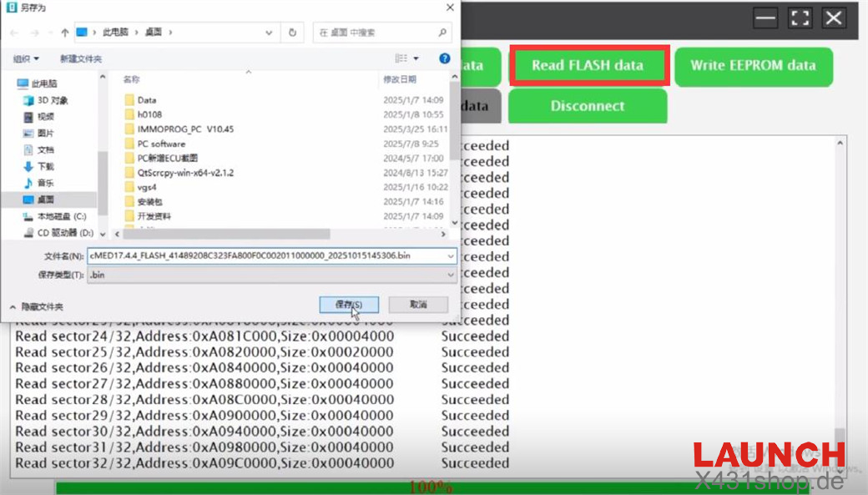The image size is (868, 495).
Task: Open the 组织 (Organize) menu
Action: click(x=26, y=58)
